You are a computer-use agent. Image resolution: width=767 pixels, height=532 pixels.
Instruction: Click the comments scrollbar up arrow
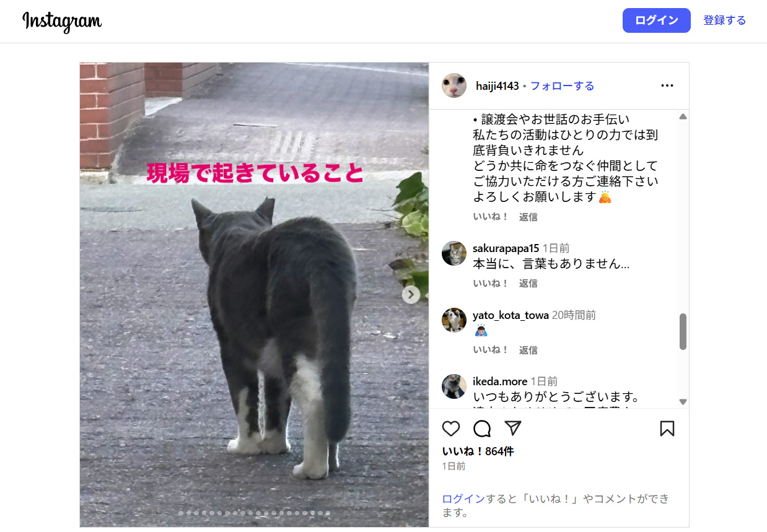point(683,116)
